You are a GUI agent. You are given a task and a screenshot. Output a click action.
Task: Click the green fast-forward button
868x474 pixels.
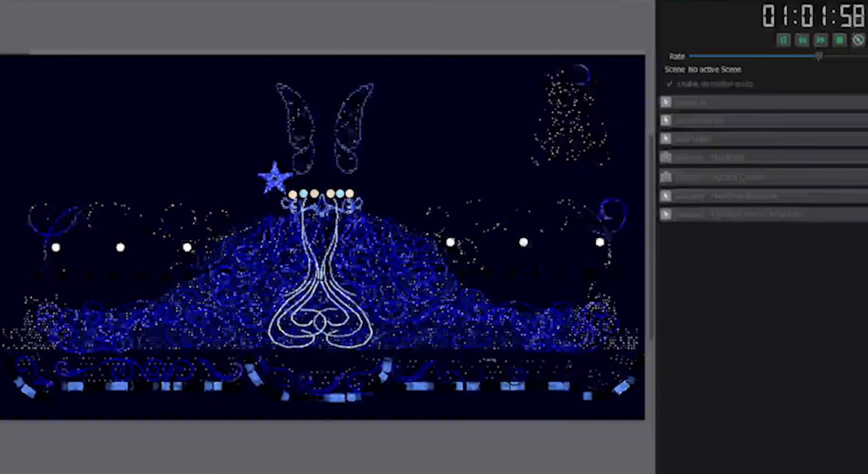[x=821, y=40]
